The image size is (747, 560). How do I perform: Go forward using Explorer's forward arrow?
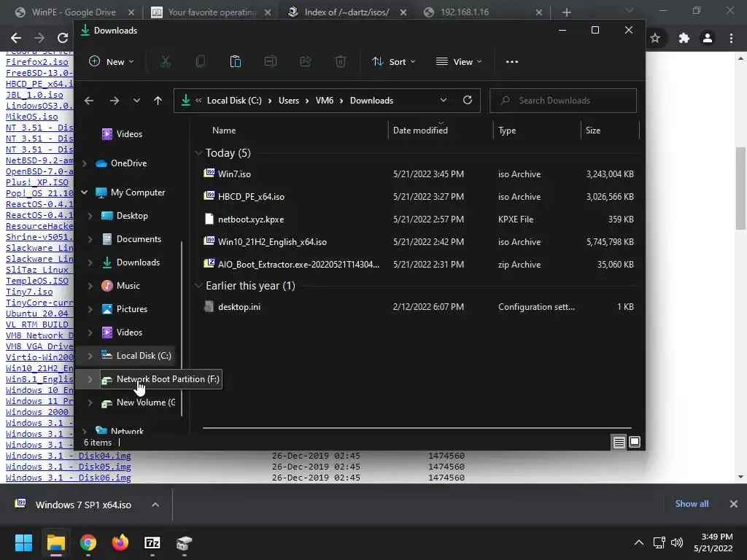pyautogui.click(x=114, y=101)
